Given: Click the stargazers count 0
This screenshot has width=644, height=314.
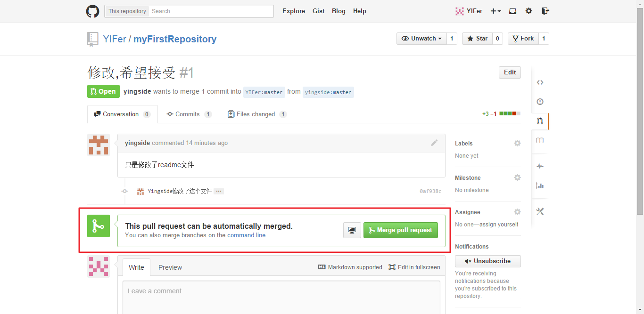Looking at the screenshot, I should point(497,39).
